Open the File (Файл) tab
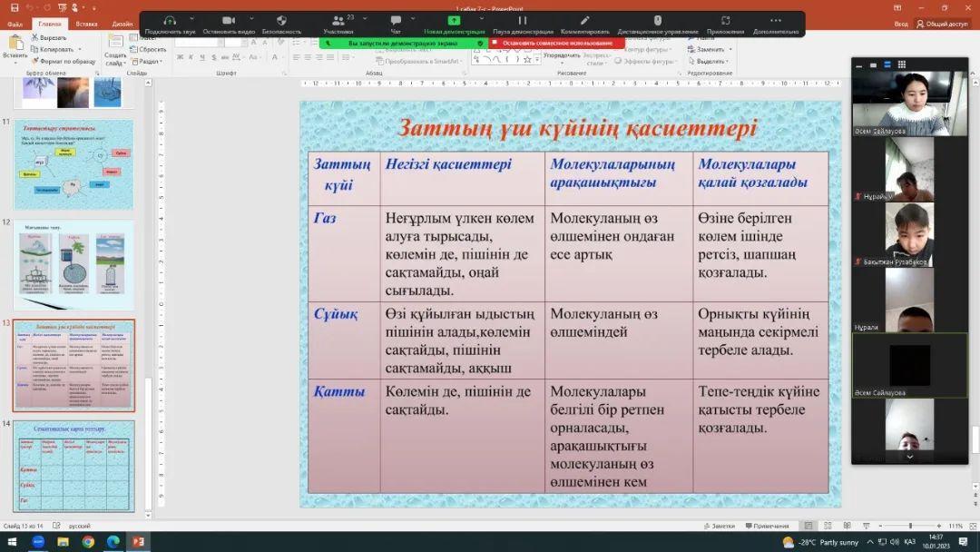 coord(15,25)
